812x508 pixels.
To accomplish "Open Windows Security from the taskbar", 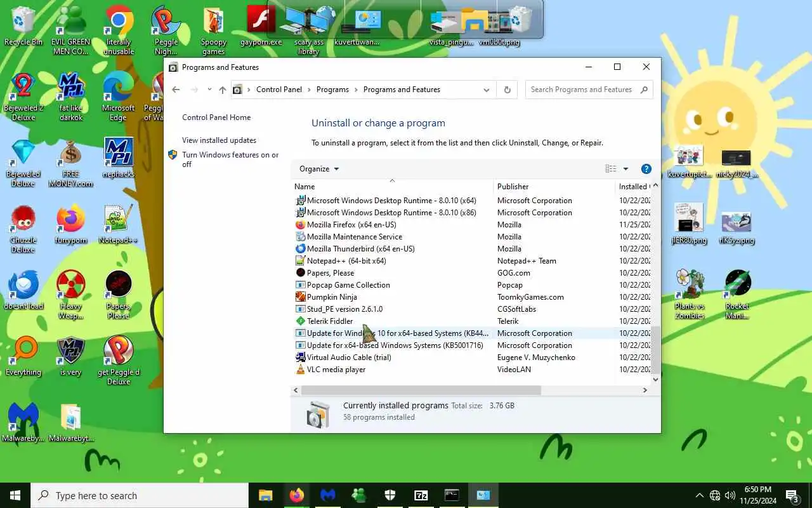I will (390, 495).
